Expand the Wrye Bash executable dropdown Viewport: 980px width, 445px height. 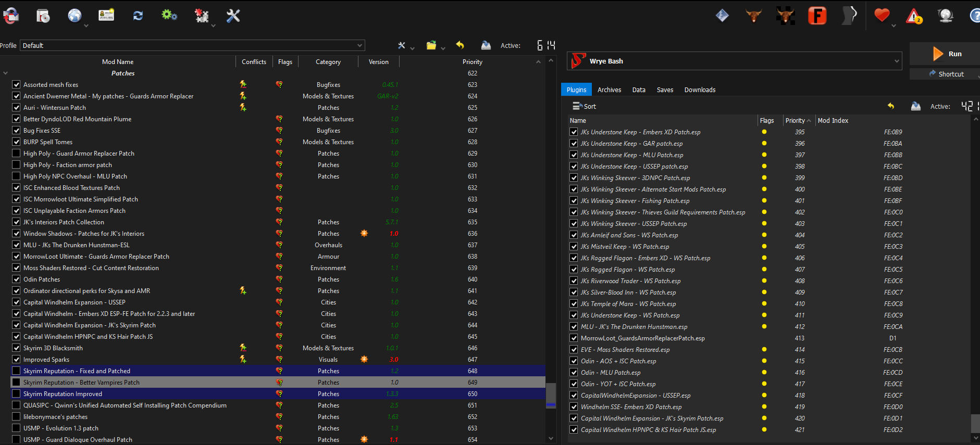pos(734,61)
